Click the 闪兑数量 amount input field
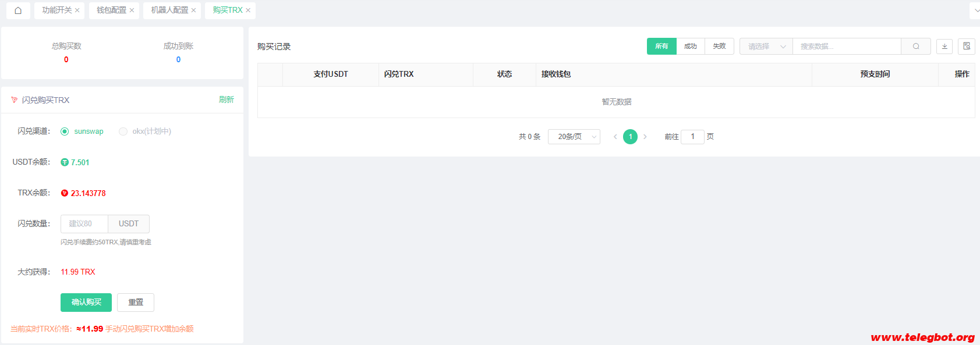Viewport: 980px width, 345px height. pos(84,224)
